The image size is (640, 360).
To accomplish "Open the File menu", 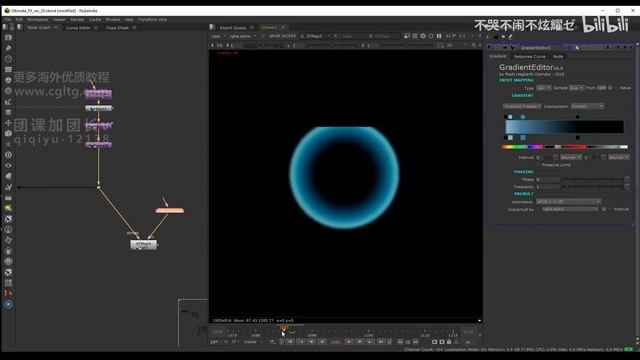I will click(x=8, y=19).
